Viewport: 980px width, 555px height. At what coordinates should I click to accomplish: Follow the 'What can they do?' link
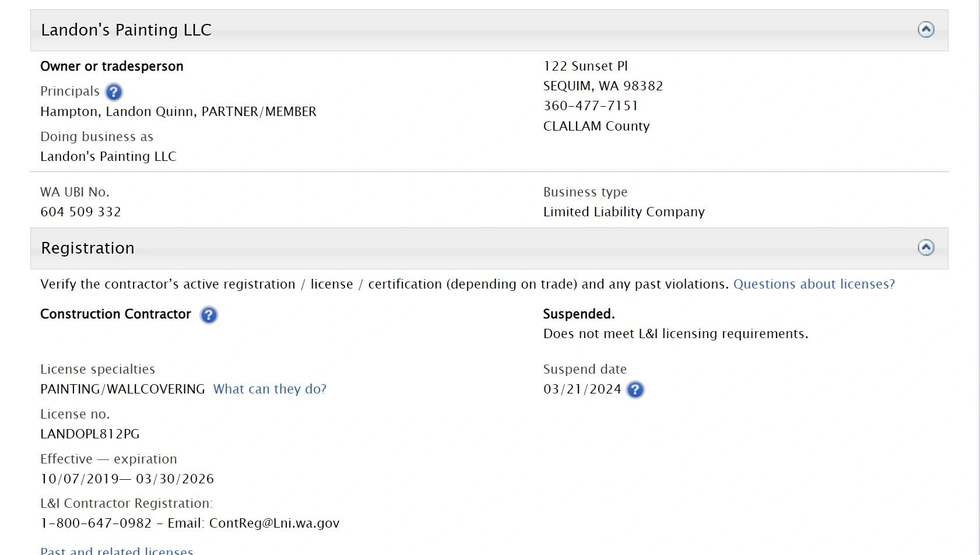coord(269,389)
